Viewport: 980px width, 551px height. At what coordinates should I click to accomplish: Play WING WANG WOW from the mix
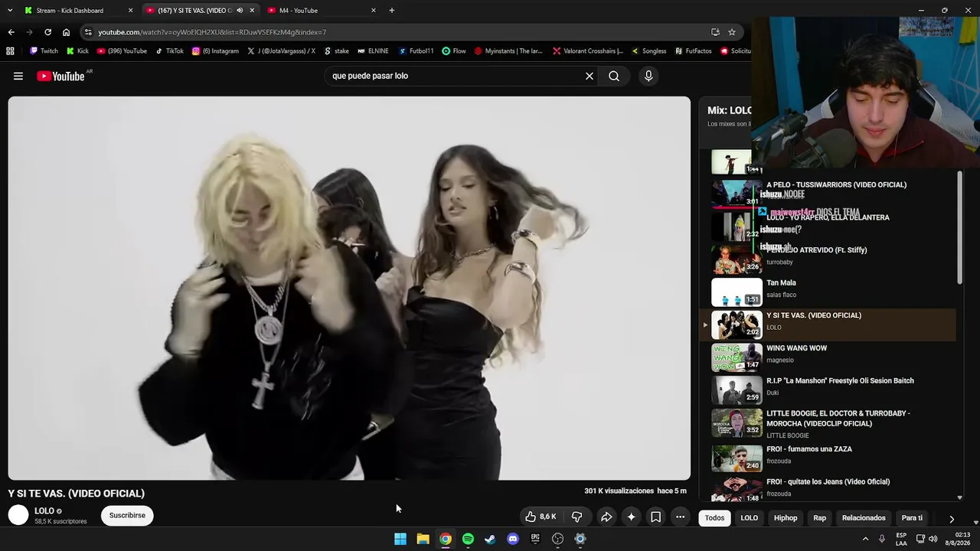point(827,357)
